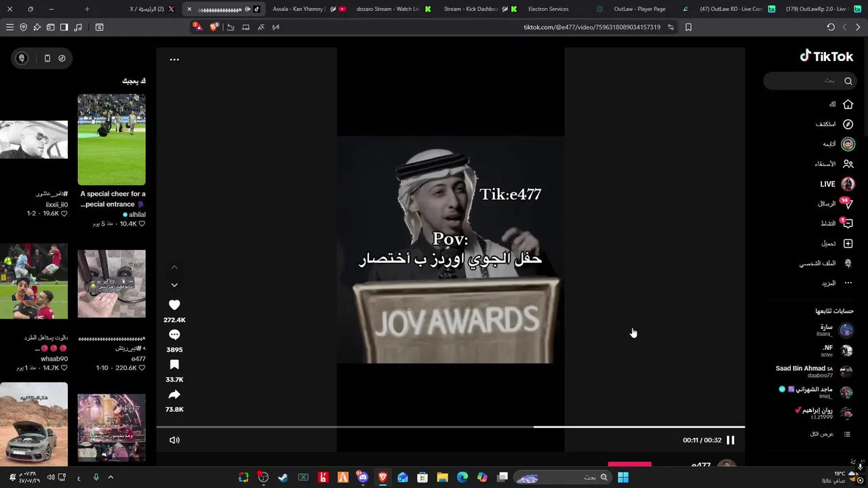Open a new browser tab with plus
This screenshot has height=488, width=868.
pyautogui.click(x=87, y=9)
